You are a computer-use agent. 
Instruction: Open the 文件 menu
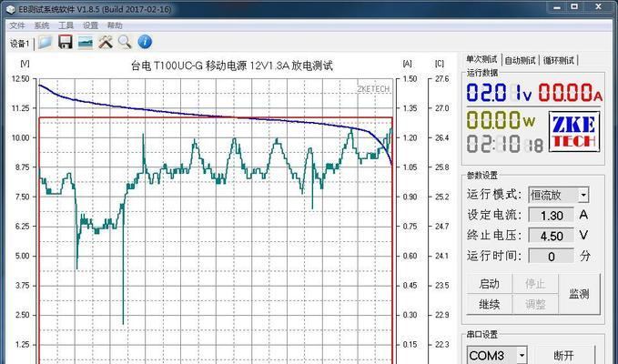tap(17, 25)
